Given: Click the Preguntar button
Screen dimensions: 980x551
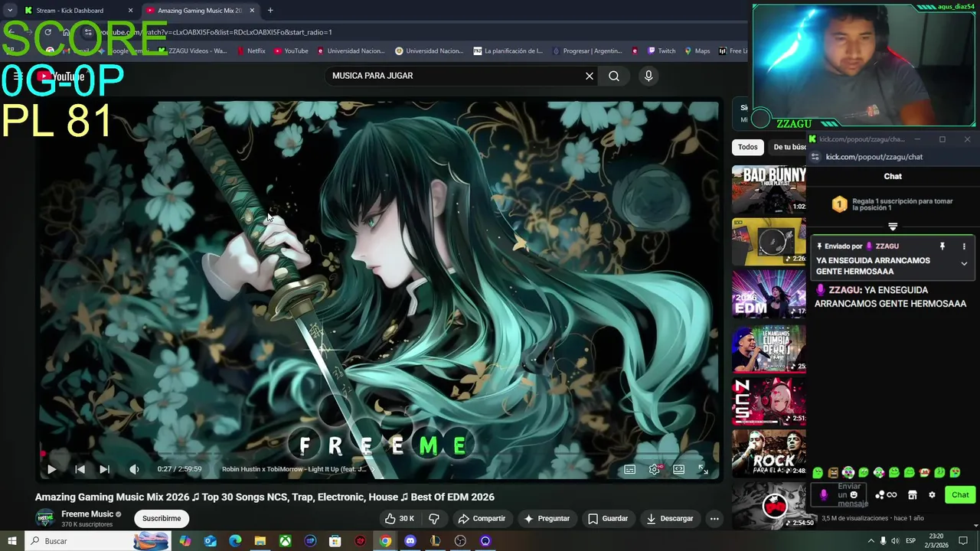Looking at the screenshot, I should [x=547, y=518].
